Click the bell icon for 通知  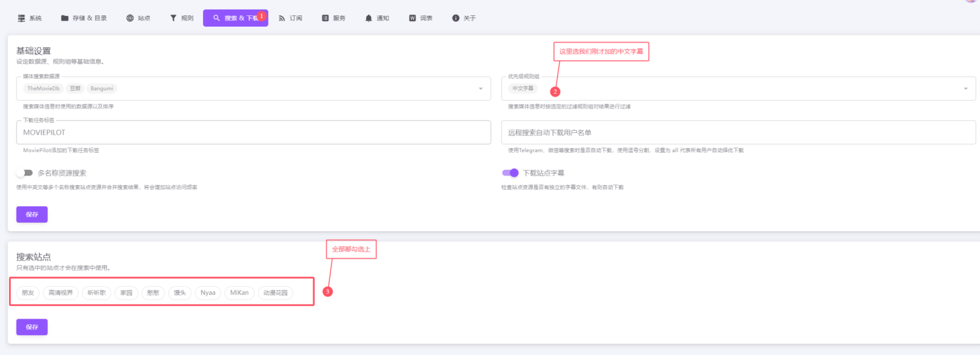pos(369,18)
